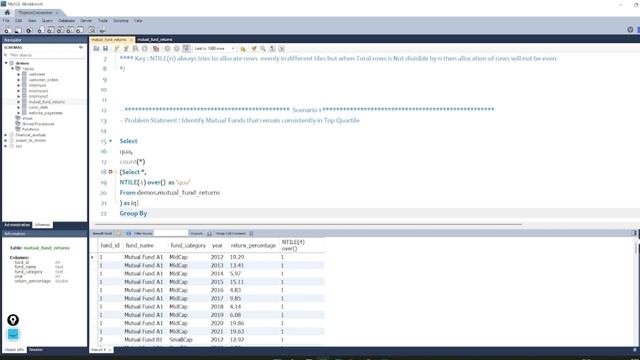Refresh the schemas list icon
640x360 pixels.
81,47
